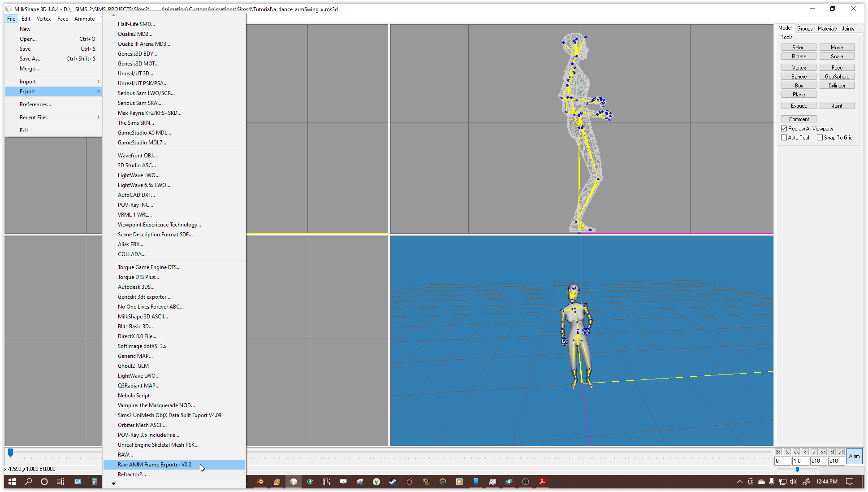
Task: Click Raw ANIM Frame Exporter V0.2 entry
Action: pyautogui.click(x=155, y=465)
